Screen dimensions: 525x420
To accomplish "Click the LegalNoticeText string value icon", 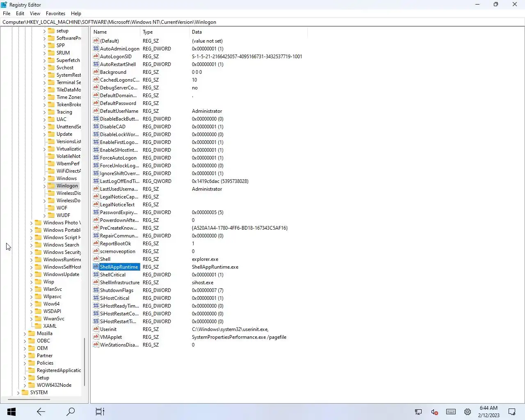I will tap(96, 204).
